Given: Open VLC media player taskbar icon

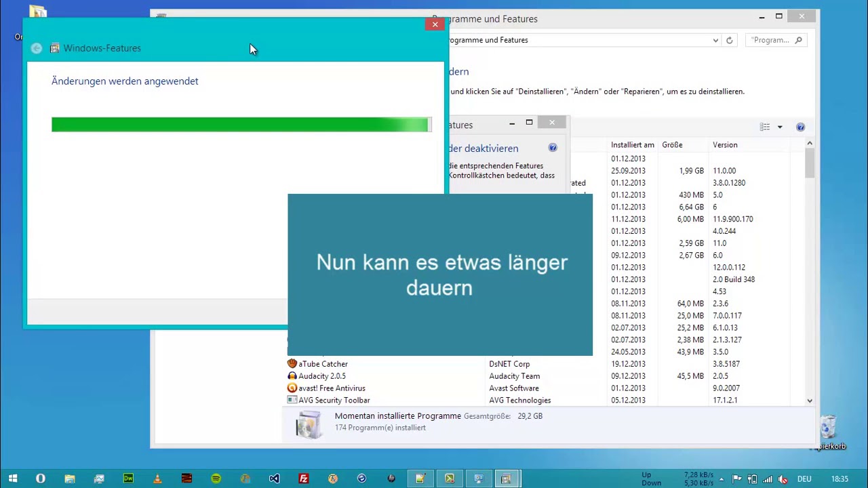Looking at the screenshot, I should pyautogui.click(x=157, y=479).
